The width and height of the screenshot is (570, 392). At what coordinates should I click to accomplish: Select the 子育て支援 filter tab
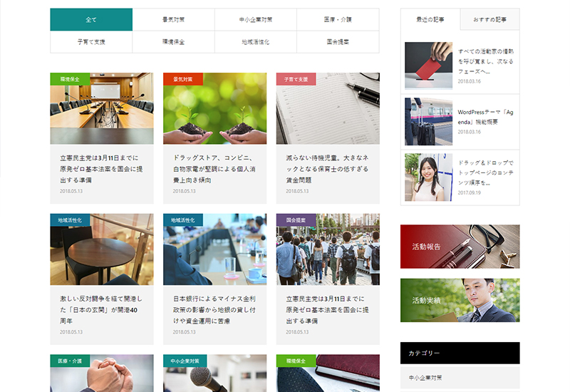coord(91,42)
